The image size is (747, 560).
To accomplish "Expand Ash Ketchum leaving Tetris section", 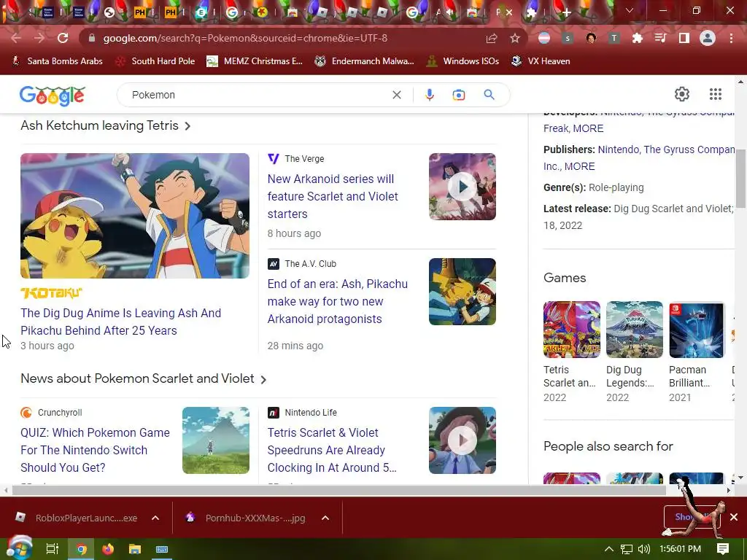I will 106,125.
